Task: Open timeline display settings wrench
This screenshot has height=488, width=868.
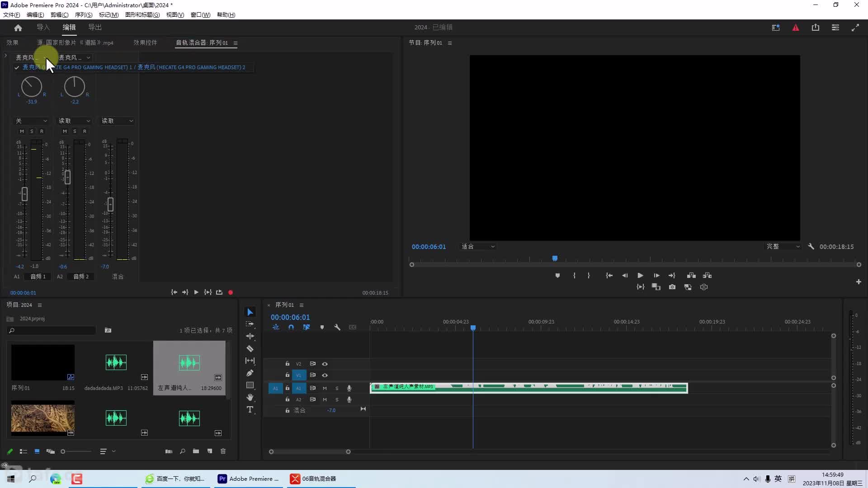Action: click(337, 327)
